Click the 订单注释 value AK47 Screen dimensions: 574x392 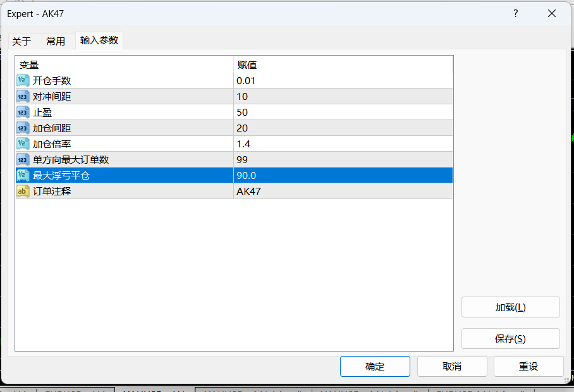[x=343, y=191]
